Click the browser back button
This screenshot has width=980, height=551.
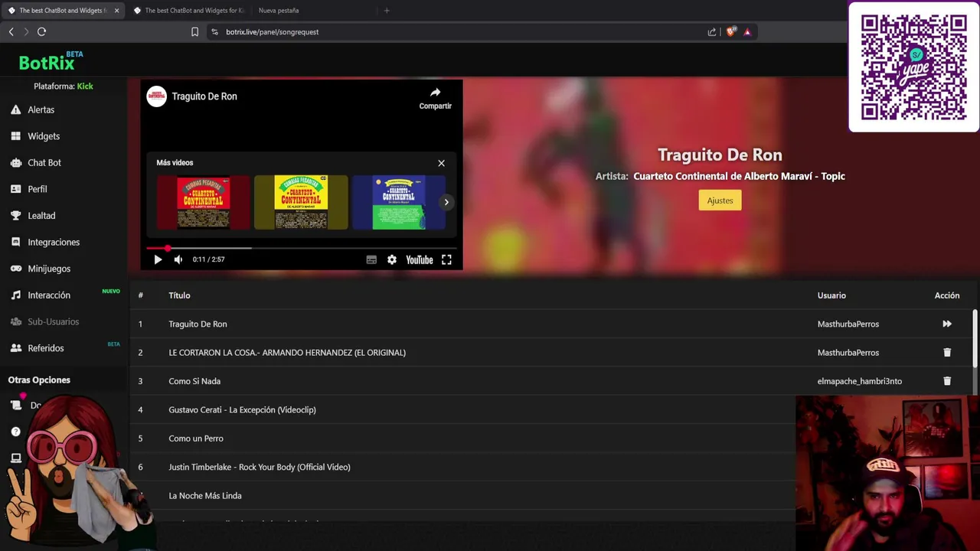(11, 31)
